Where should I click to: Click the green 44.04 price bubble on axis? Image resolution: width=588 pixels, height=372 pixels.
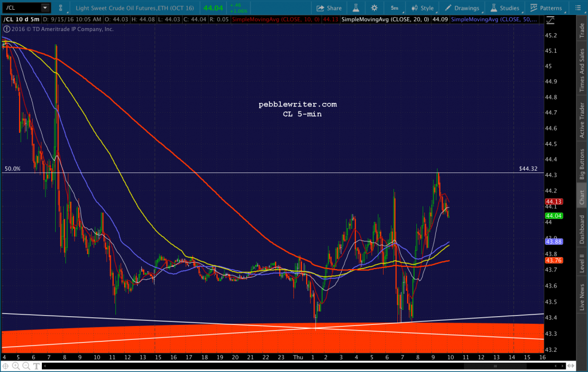(x=554, y=216)
